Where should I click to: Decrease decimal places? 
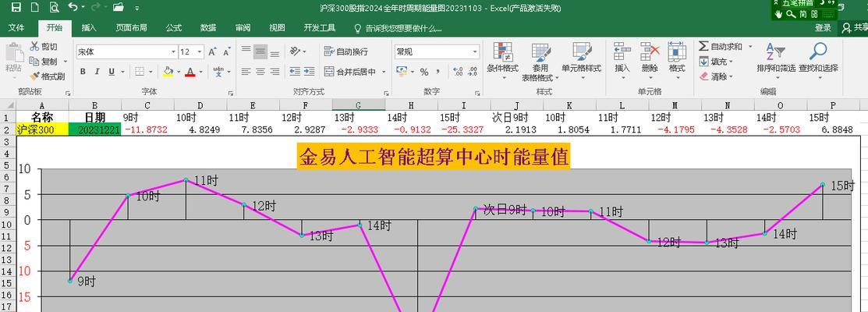(x=472, y=71)
